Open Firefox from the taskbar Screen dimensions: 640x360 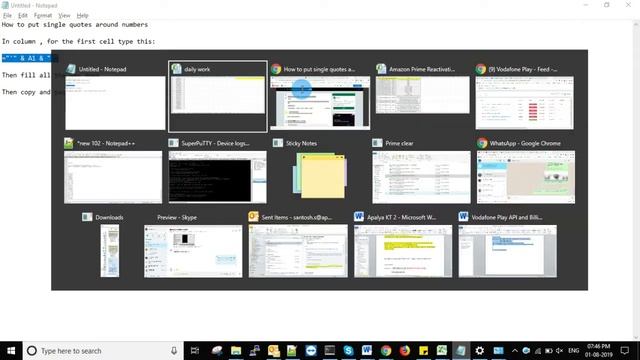(404, 351)
